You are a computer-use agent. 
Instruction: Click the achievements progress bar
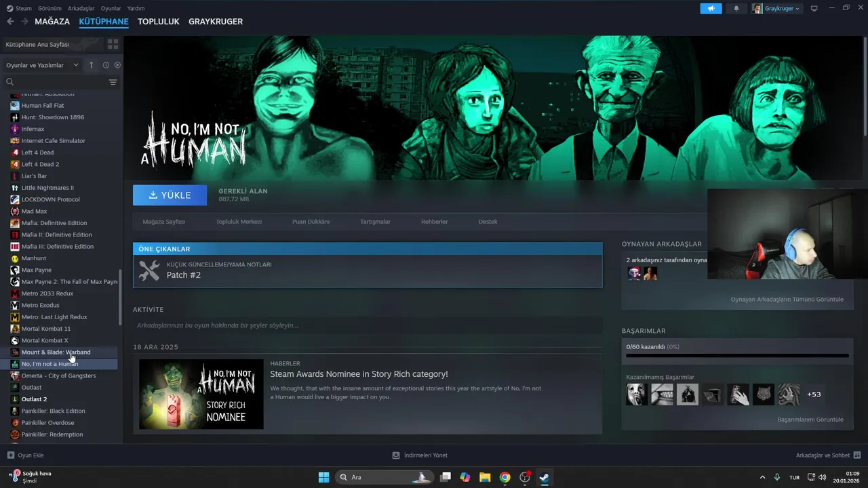737,355
